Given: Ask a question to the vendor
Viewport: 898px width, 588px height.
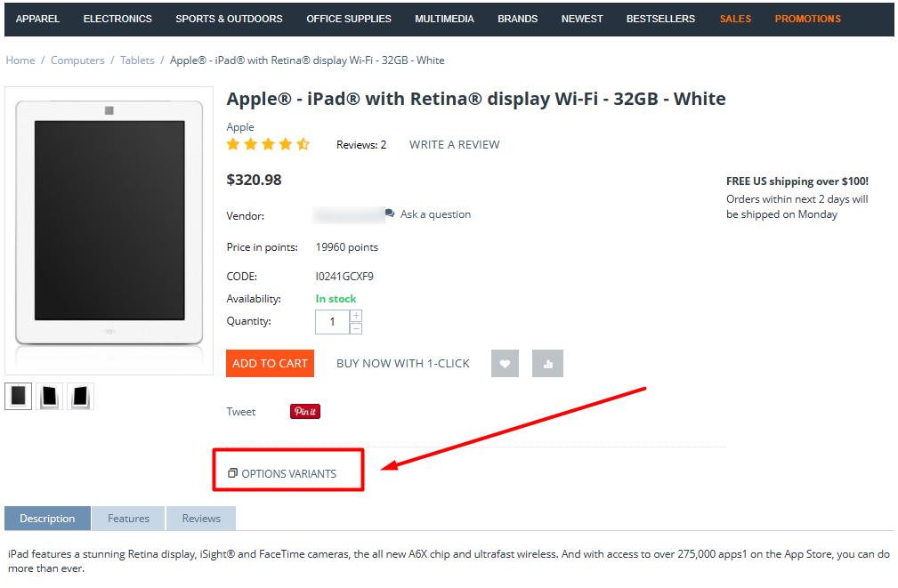Looking at the screenshot, I should (x=428, y=214).
